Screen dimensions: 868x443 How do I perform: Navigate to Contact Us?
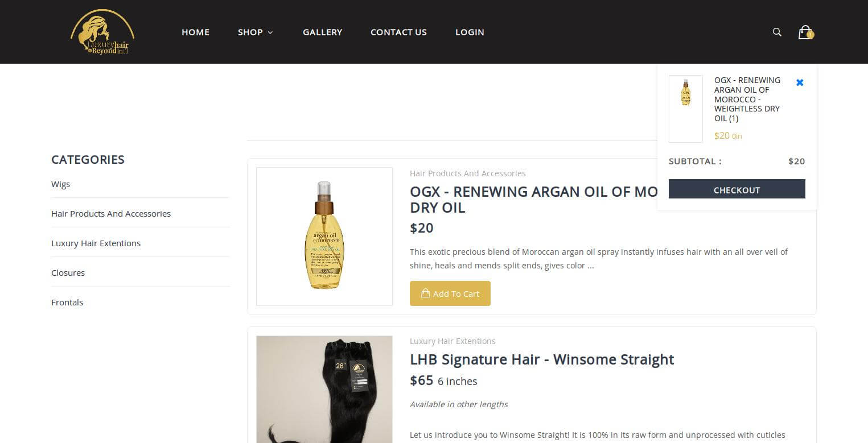tap(398, 32)
